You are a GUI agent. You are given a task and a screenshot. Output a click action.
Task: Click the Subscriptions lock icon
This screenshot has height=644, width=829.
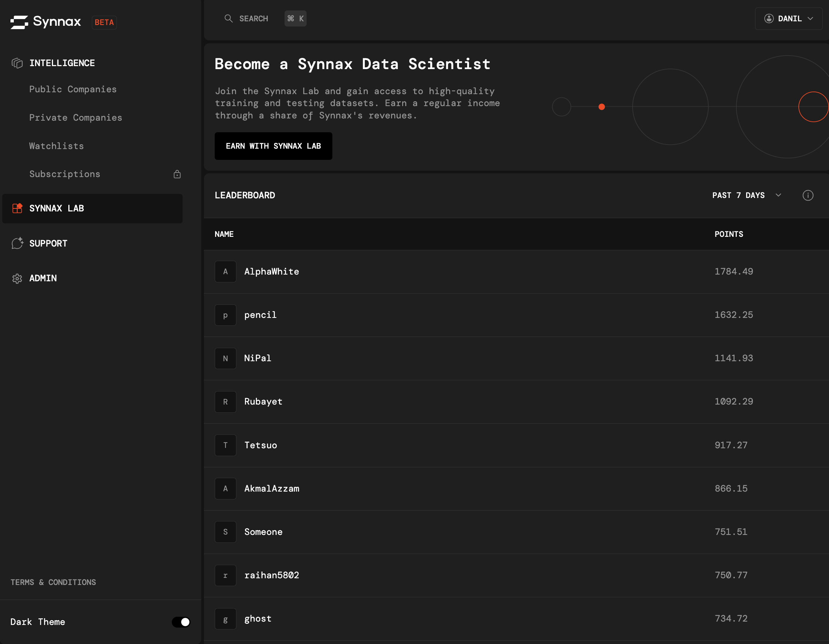tap(177, 174)
